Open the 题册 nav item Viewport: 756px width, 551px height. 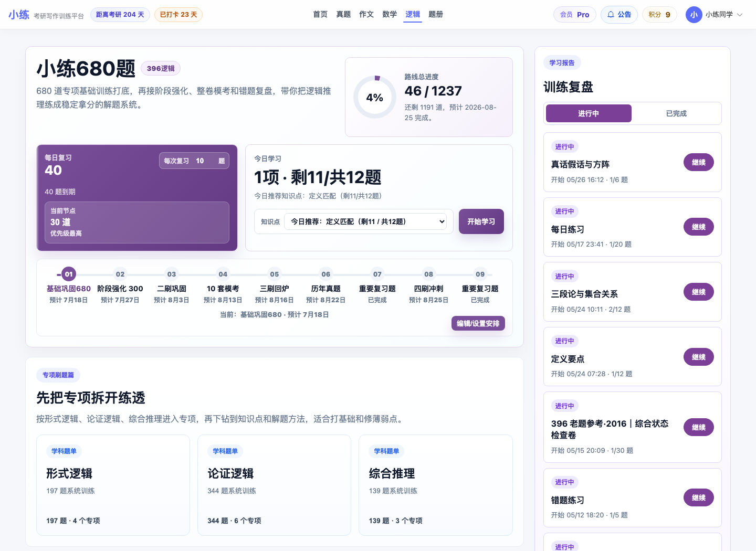click(436, 15)
